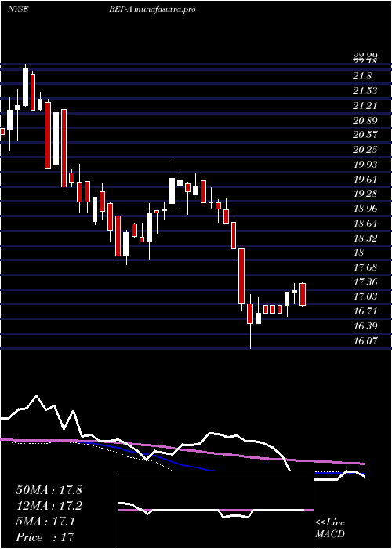This screenshot has height=549, width=392.
Task: Click the 12MA : 17.2 readout
Action: tap(49, 506)
